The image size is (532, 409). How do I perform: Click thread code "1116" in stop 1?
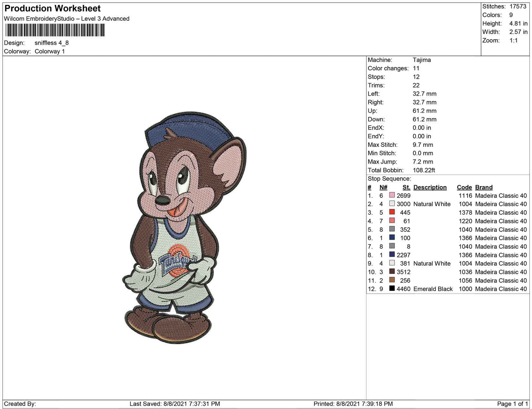[465, 196]
